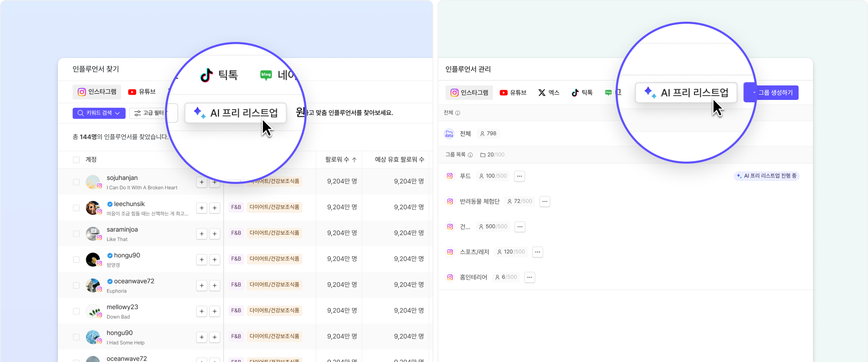
Task: Open the more options menu for 반려동물 체험단
Action: 544,201
